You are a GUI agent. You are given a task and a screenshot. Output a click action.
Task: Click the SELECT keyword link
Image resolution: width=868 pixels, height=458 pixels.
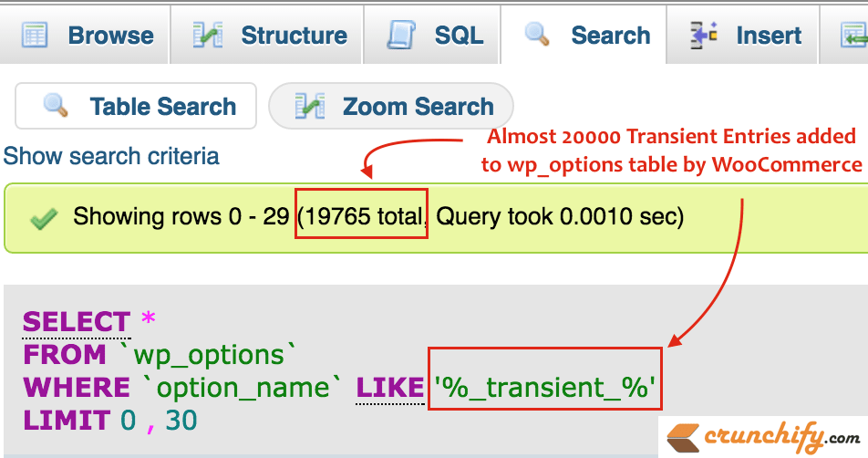point(77,322)
